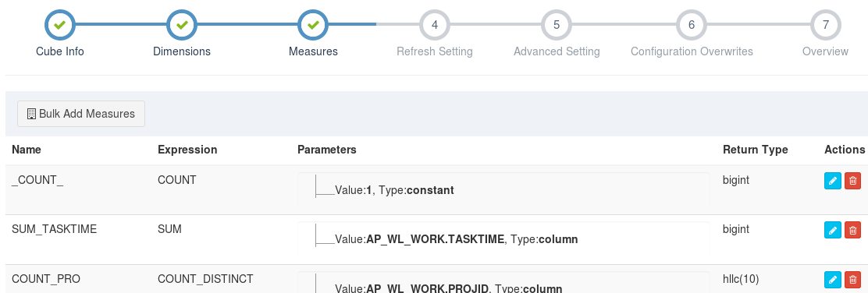Screen dimensions: 868x293
Task: Open step 5 Advanced Setting
Action: 557,25
